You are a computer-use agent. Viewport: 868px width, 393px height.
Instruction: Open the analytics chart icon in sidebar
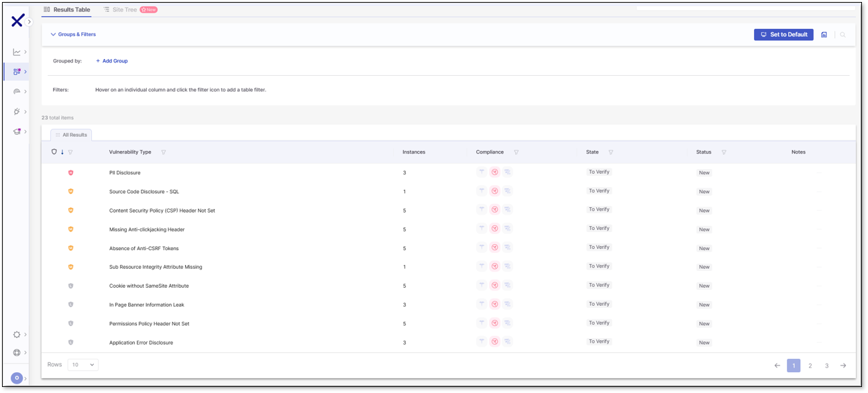point(17,52)
